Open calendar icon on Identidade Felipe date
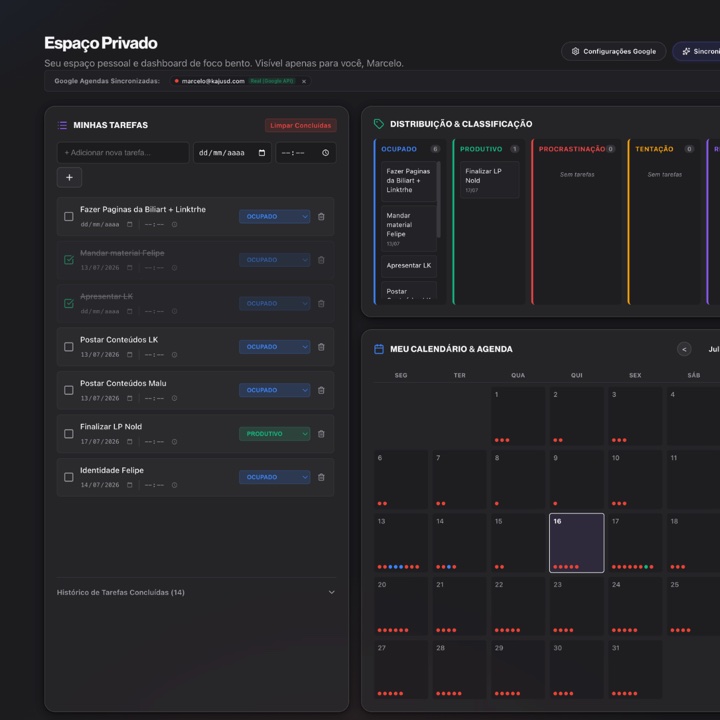This screenshot has width=720, height=720. click(129, 485)
